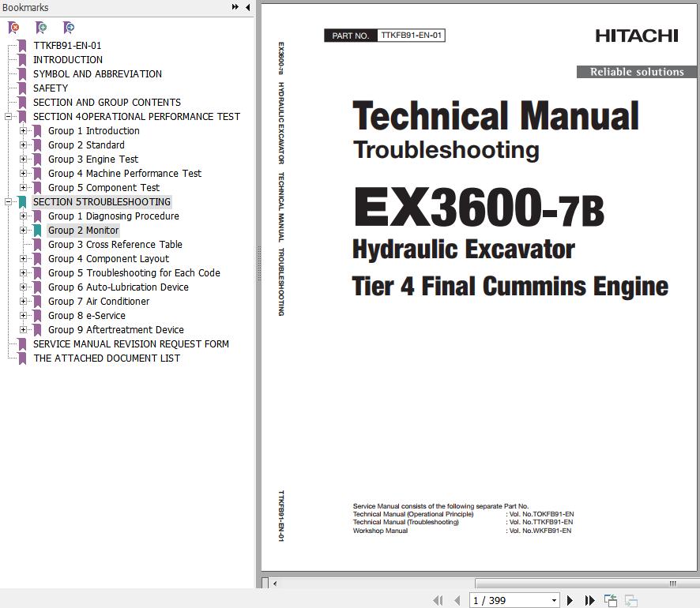Go to previous page arrow
700x608 pixels.
pos(457,600)
